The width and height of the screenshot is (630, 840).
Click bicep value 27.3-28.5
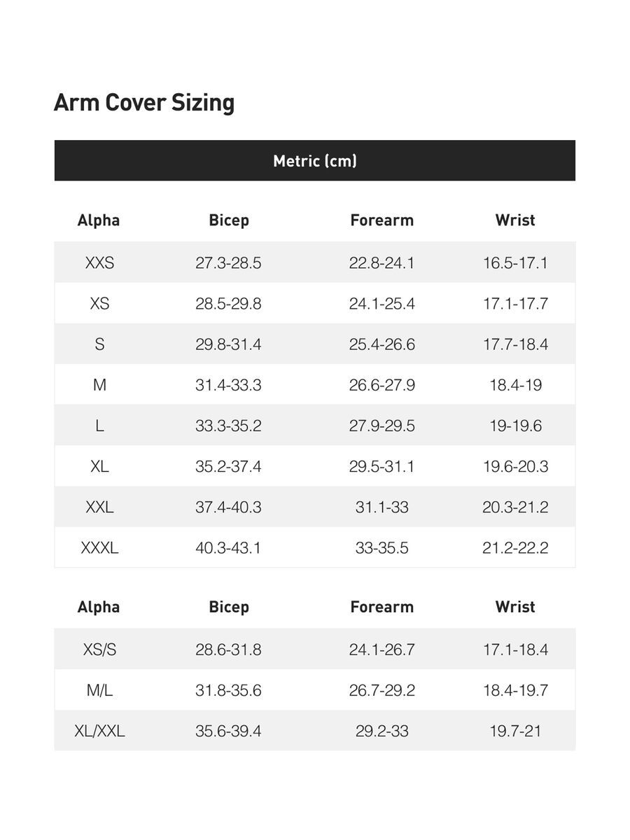228,263
